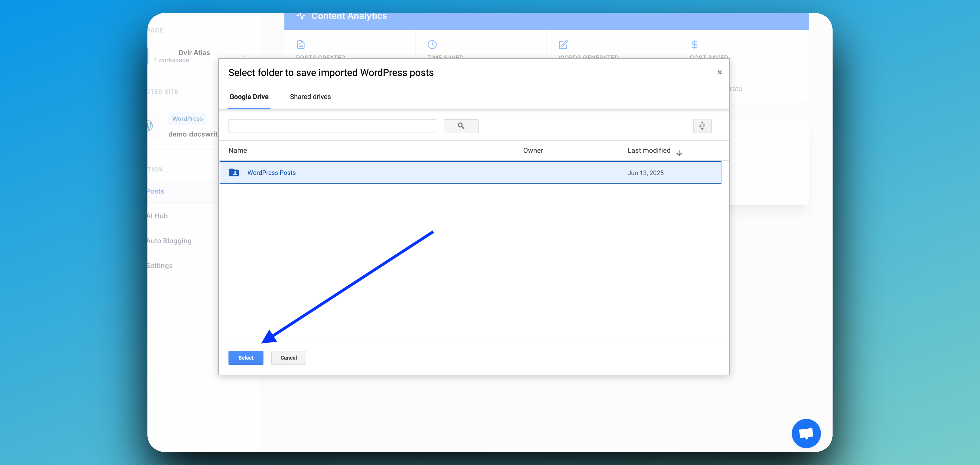The image size is (980, 465).
Task: Expand the Dvir Atias workspace dropdown
Action: [243, 56]
